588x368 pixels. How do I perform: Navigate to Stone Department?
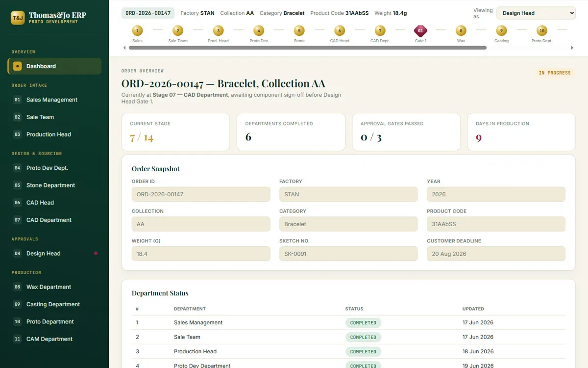(x=54, y=185)
